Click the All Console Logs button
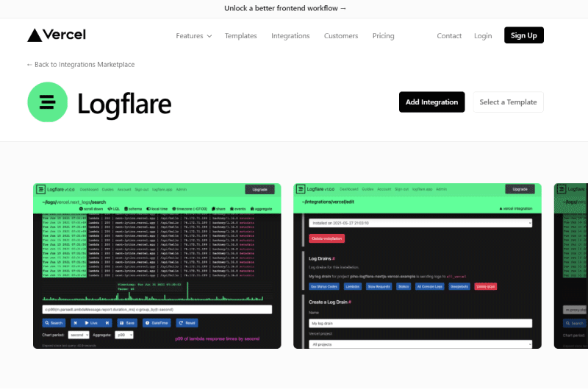The height and width of the screenshot is (390, 588). click(430, 286)
